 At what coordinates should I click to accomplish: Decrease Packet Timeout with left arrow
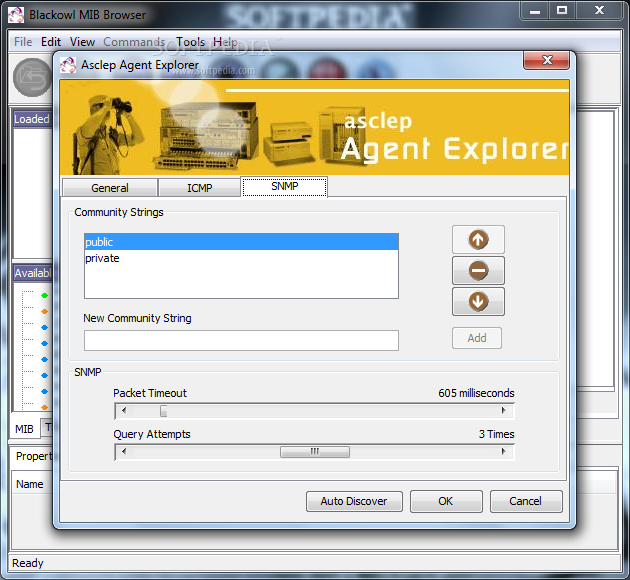pos(124,410)
